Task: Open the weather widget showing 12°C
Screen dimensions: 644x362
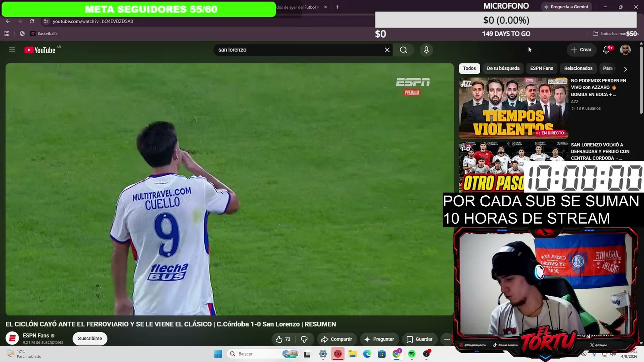Action: [23, 354]
